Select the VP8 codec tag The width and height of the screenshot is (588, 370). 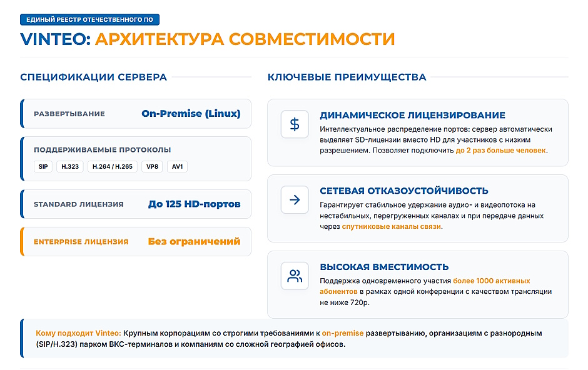pyautogui.click(x=152, y=167)
